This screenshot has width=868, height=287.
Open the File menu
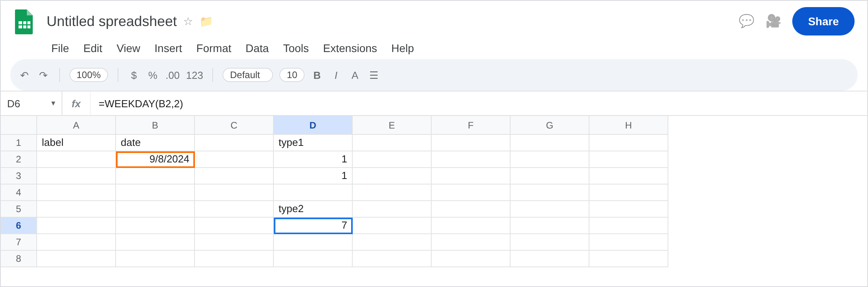pyautogui.click(x=60, y=48)
